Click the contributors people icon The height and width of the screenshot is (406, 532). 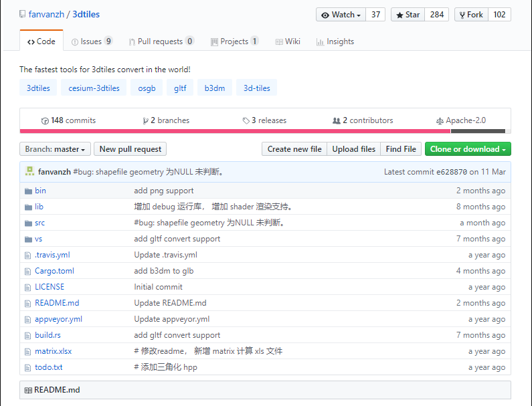click(336, 121)
